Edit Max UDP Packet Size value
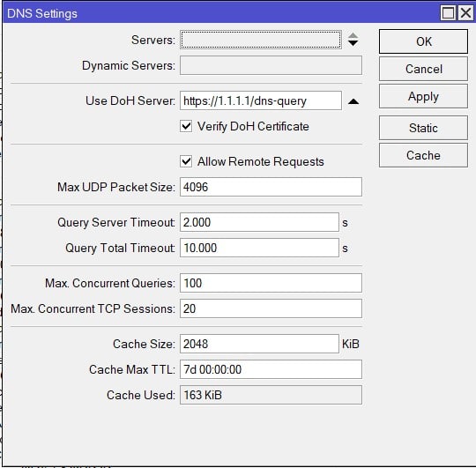The height and width of the screenshot is (468, 476). [271, 187]
